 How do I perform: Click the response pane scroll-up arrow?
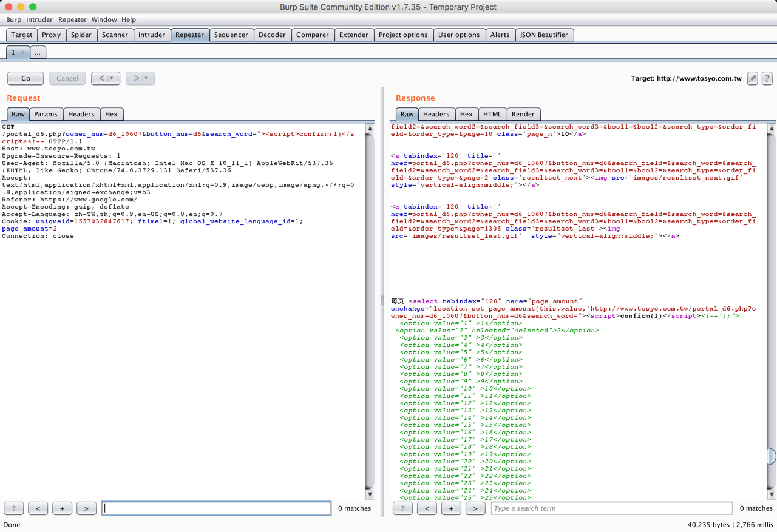click(772, 129)
